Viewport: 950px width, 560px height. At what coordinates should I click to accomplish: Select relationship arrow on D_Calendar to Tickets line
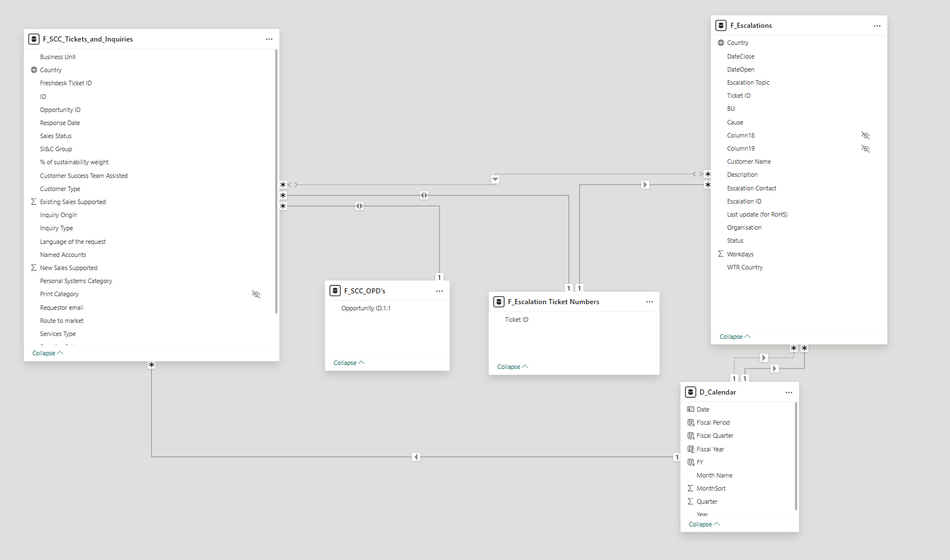click(x=416, y=457)
